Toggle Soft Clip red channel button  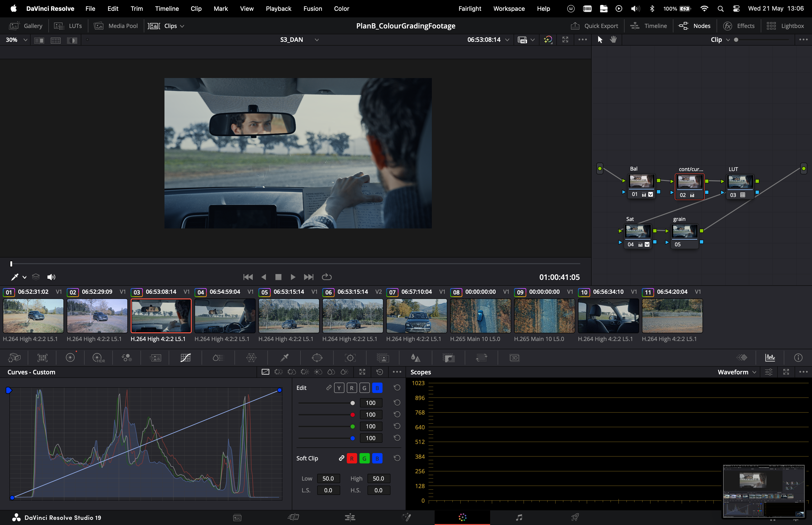pyautogui.click(x=352, y=458)
